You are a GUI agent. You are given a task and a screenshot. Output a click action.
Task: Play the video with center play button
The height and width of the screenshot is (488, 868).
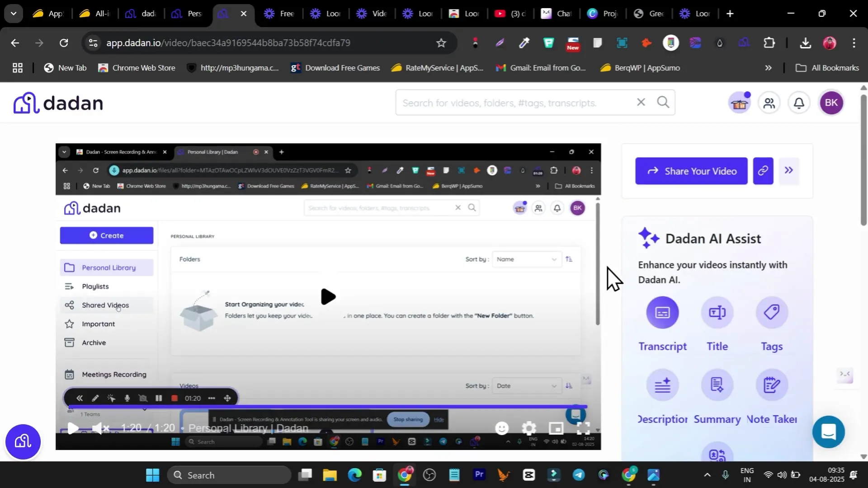coord(328,297)
